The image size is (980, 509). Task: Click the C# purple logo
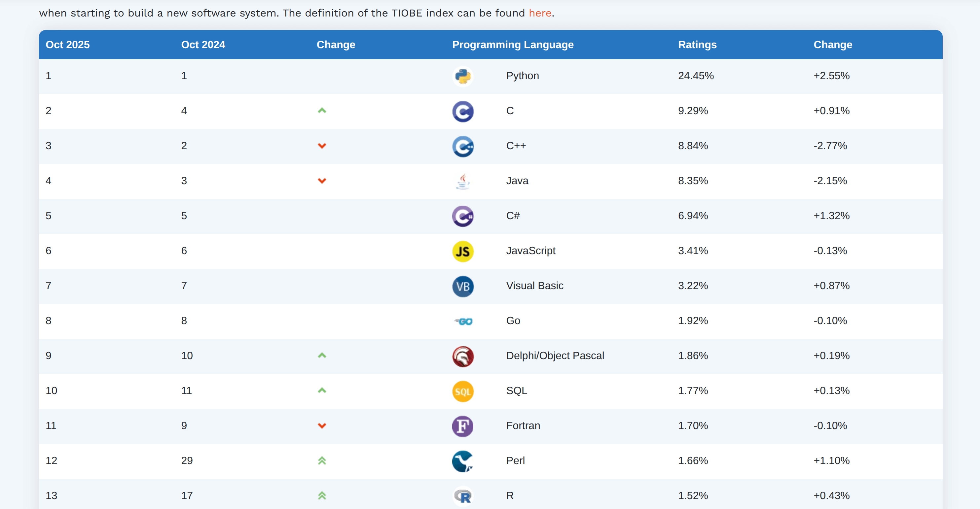pyautogui.click(x=463, y=216)
